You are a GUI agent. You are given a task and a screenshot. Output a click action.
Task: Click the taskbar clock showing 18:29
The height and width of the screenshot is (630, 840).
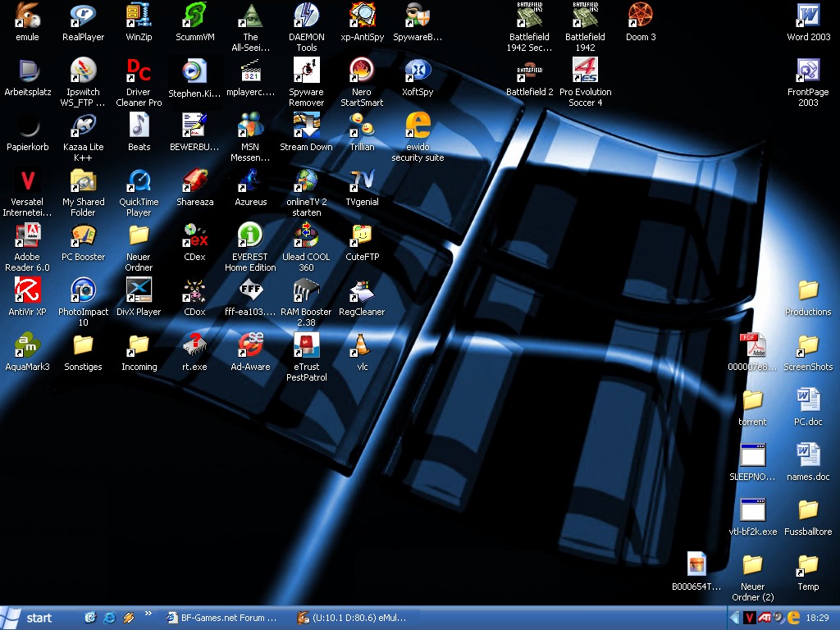click(818, 618)
